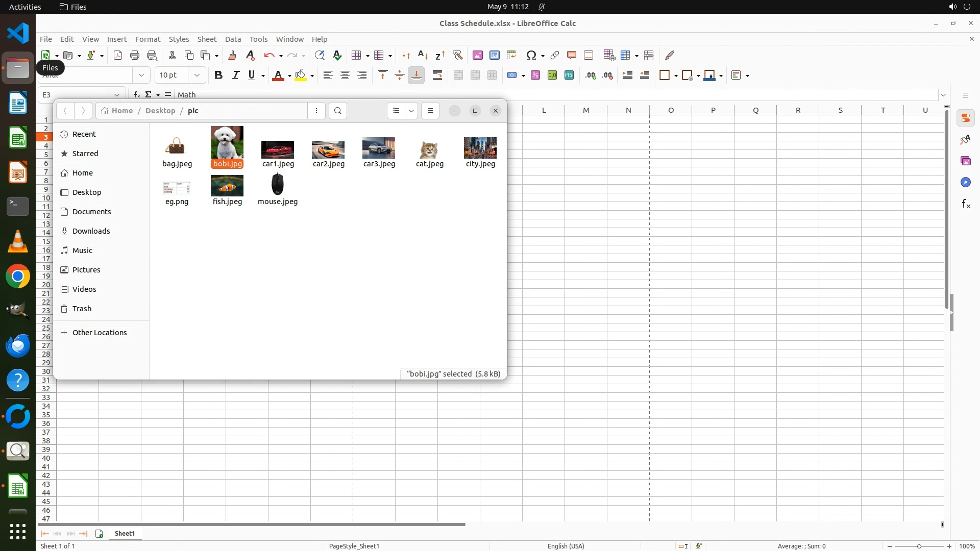980x551 pixels.
Task: Select the Sheet1 tab
Action: point(125,534)
